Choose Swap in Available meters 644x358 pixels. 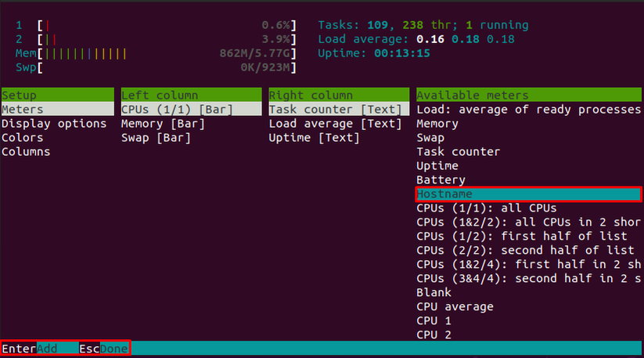tap(430, 138)
